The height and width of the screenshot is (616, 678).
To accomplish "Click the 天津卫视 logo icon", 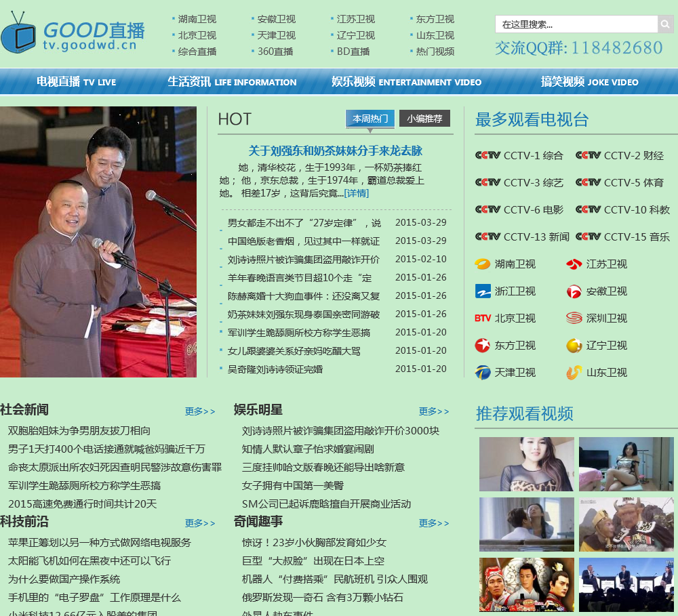I will (x=483, y=373).
